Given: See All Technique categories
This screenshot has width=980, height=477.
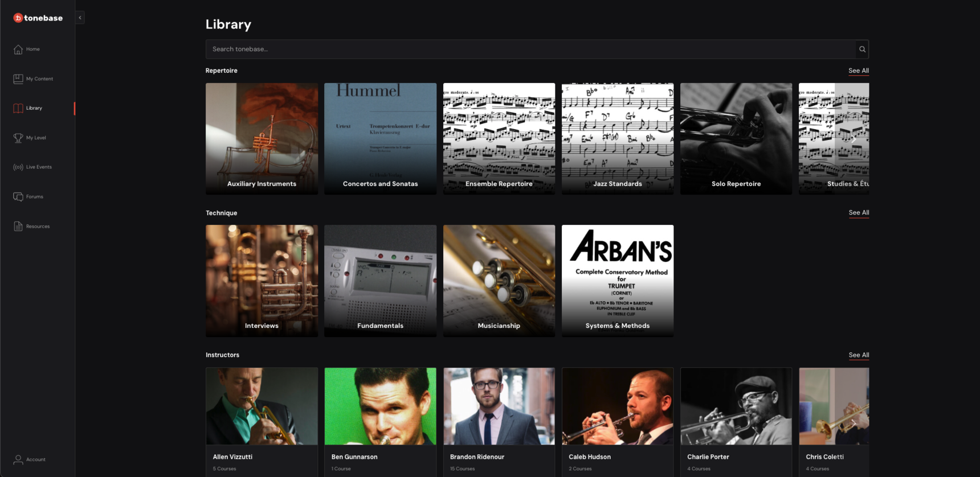Looking at the screenshot, I should click(859, 213).
